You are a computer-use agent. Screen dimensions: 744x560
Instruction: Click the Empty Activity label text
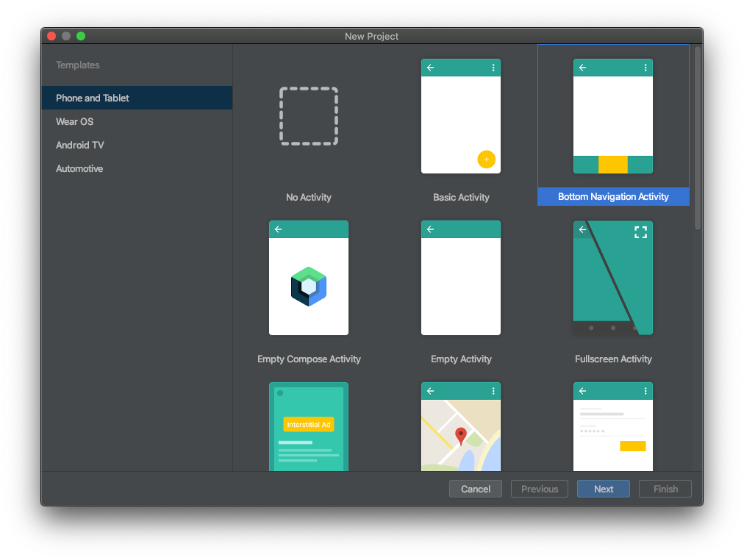(x=461, y=359)
